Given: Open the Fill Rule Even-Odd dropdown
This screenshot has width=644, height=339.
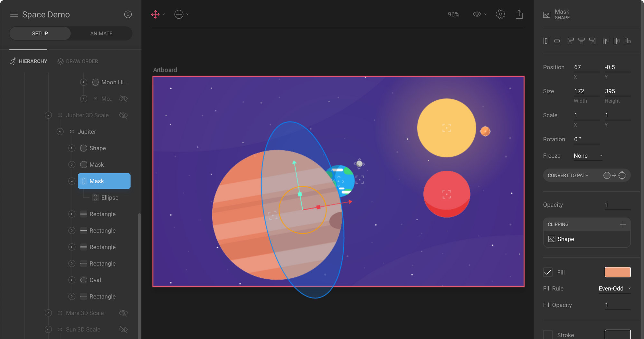Looking at the screenshot, I should [x=615, y=289].
